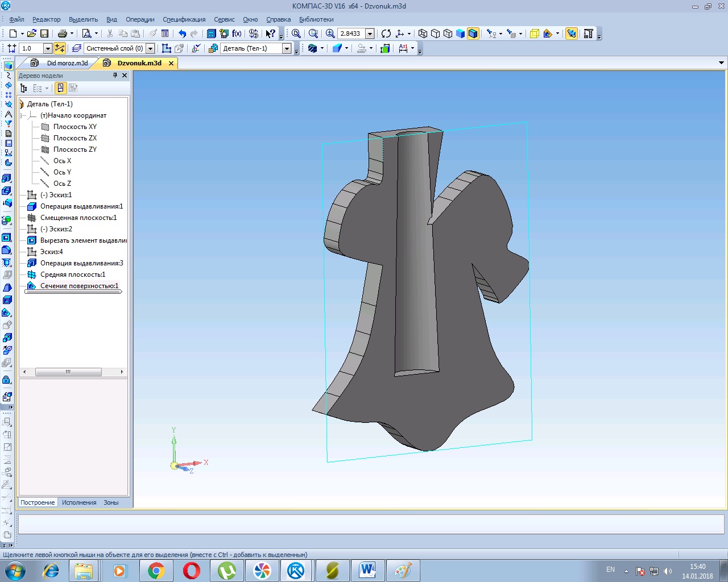This screenshot has height=582, width=728.
Task: Open the Variables f(x) panel
Action: (x=237, y=34)
